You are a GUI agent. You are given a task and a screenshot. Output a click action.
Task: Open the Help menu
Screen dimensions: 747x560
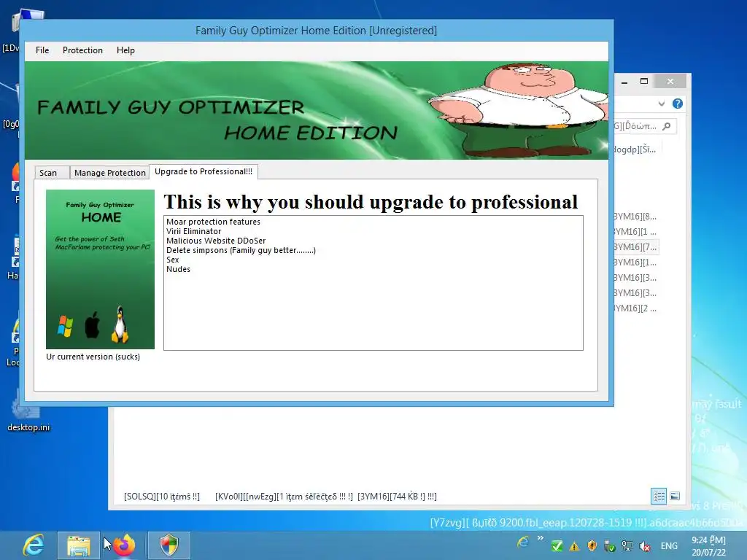pyautogui.click(x=125, y=50)
